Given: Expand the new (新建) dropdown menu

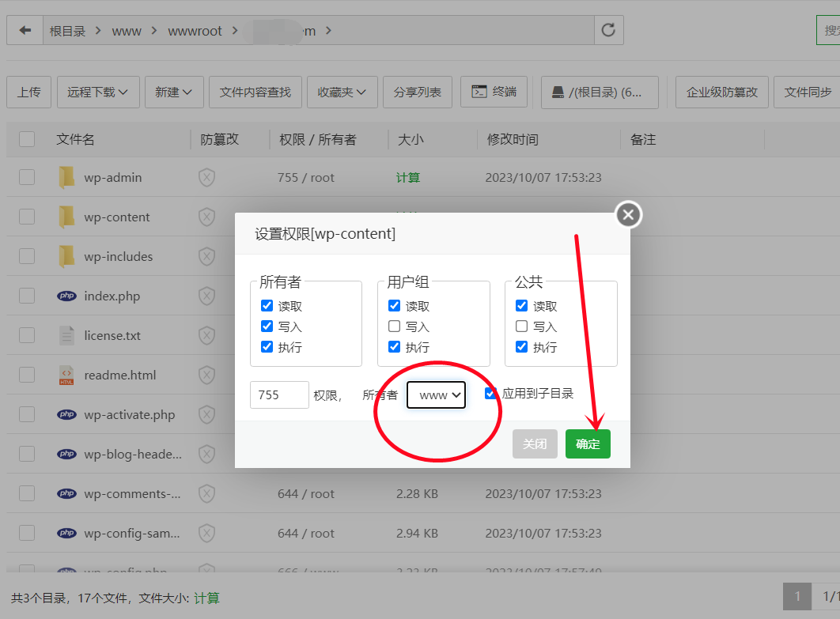Looking at the screenshot, I should click(173, 92).
